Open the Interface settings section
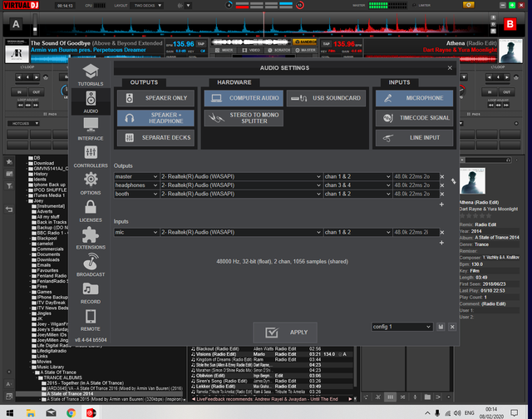The image size is (532, 419). tap(91, 129)
